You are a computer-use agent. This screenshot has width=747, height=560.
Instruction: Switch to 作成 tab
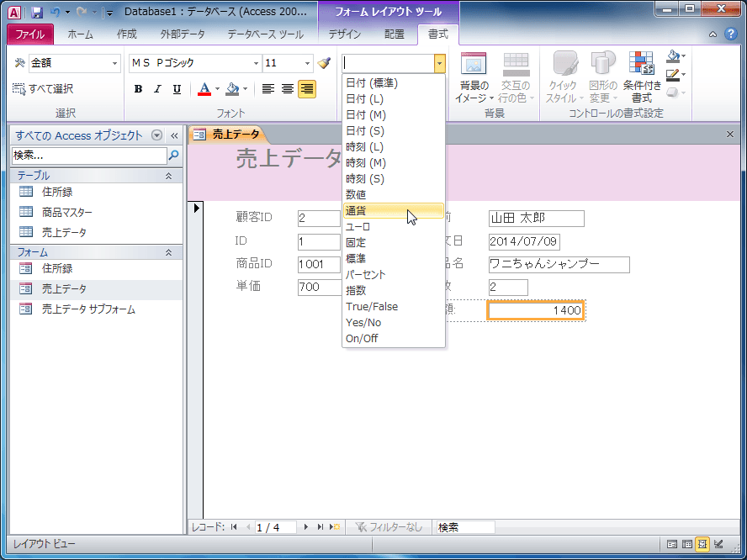coord(127,34)
